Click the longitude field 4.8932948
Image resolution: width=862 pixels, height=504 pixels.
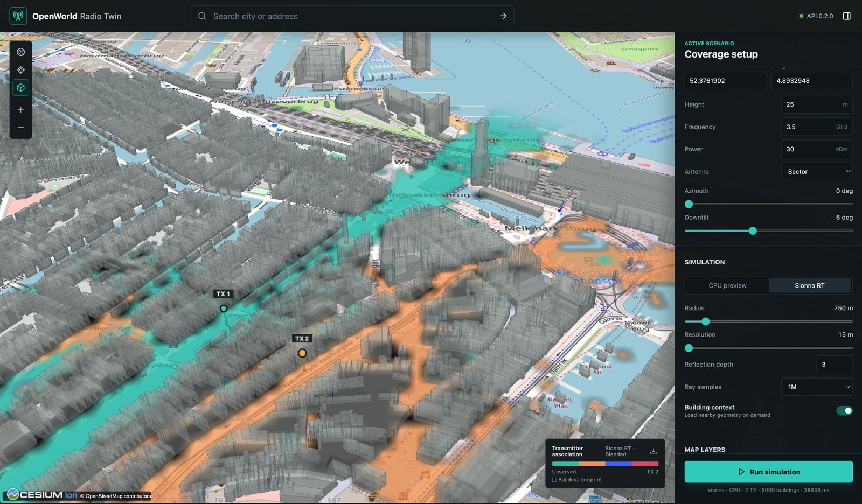click(812, 81)
